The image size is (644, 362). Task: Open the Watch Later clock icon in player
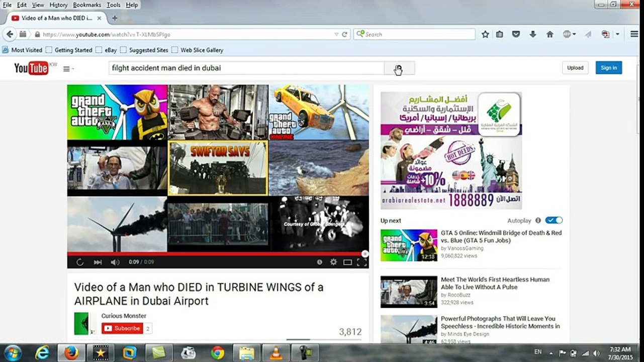(319, 262)
